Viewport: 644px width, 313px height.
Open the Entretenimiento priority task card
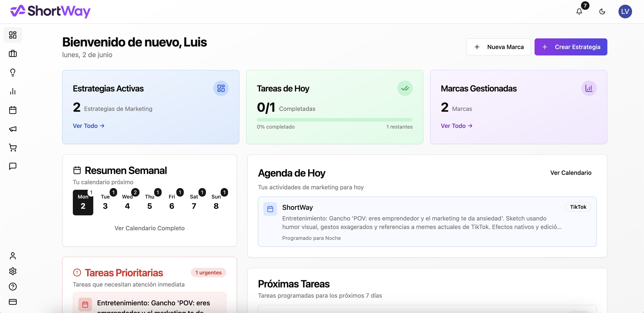149,303
